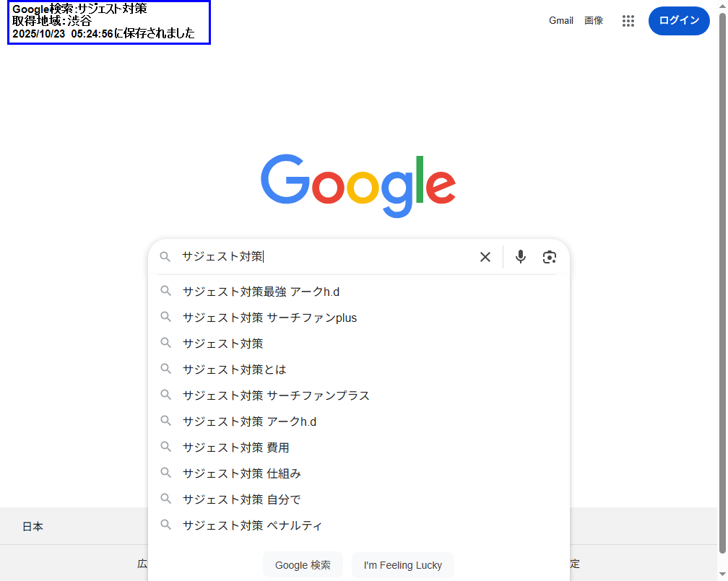The image size is (728, 581).
Task: Click the clear search text X icon
Action: click(485, 257)
